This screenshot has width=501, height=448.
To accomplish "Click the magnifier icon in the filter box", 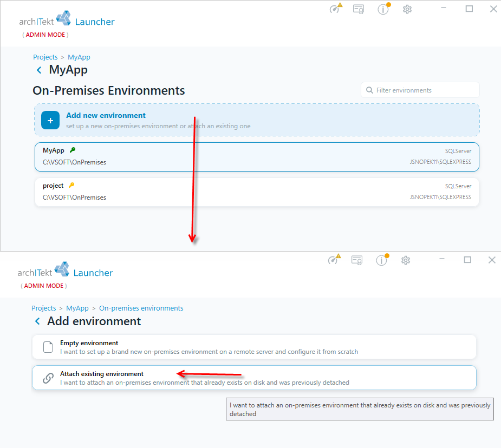I will tap(369, 90).
